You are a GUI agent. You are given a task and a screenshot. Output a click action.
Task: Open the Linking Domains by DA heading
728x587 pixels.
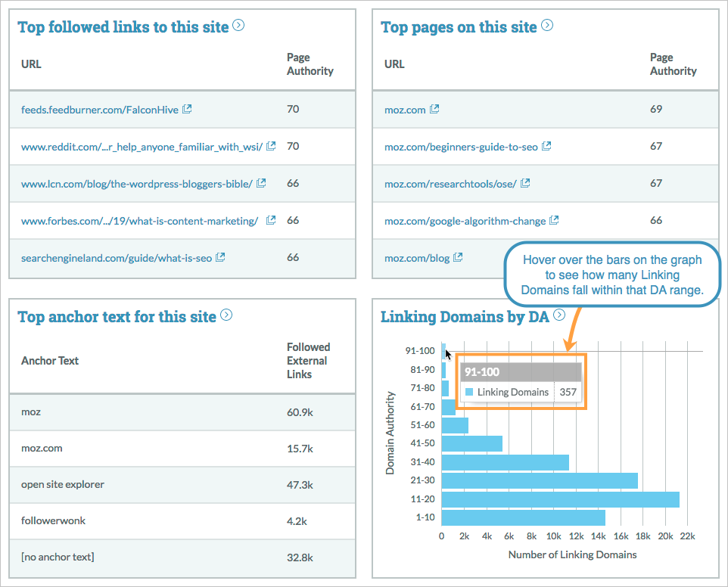click(x=465, y=317)
